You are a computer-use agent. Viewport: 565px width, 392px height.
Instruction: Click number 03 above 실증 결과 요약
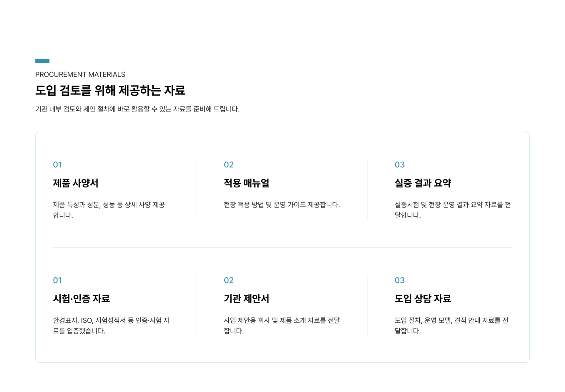(400, 165)
